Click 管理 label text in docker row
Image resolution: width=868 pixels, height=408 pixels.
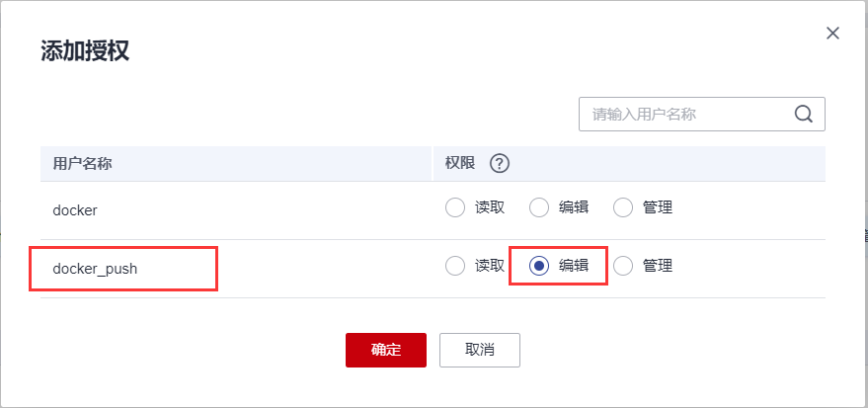point(658,208)
